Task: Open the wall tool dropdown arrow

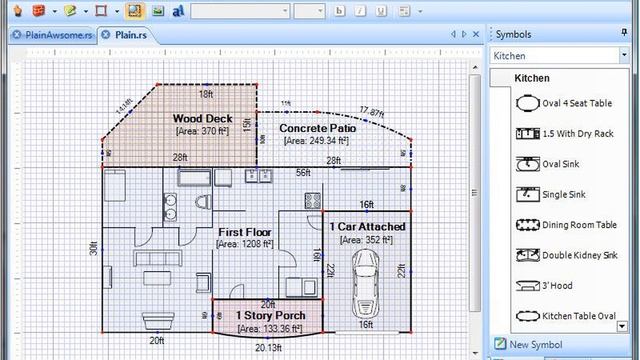Action: pos(54,11)
